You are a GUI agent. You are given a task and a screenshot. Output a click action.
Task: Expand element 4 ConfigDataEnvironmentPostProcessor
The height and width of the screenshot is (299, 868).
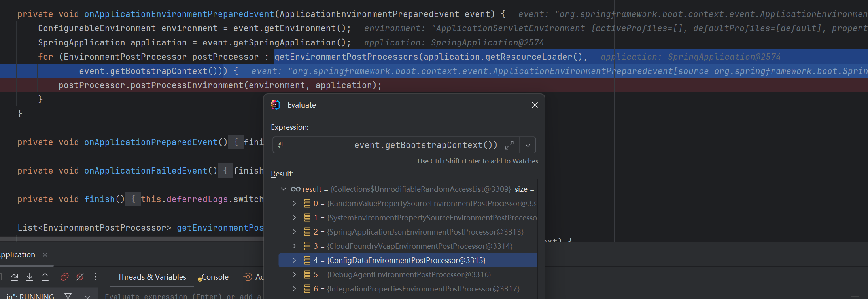click(x=294, y=260)
